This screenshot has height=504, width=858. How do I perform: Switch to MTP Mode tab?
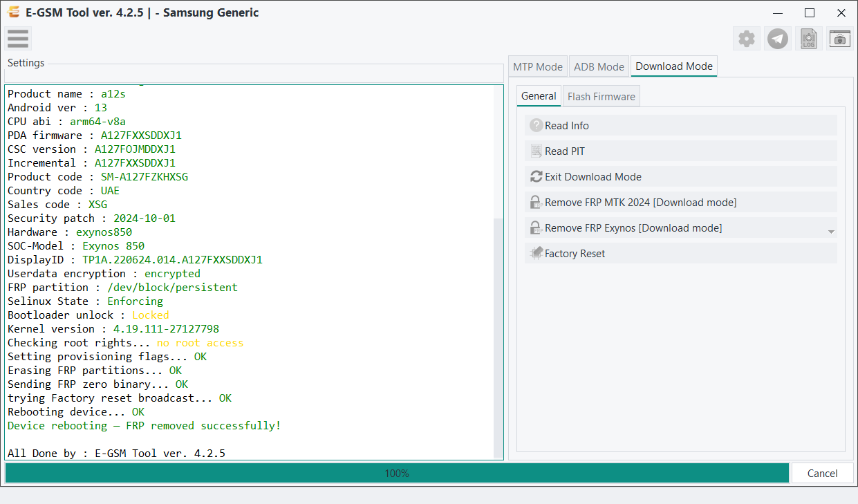(538, 66)
